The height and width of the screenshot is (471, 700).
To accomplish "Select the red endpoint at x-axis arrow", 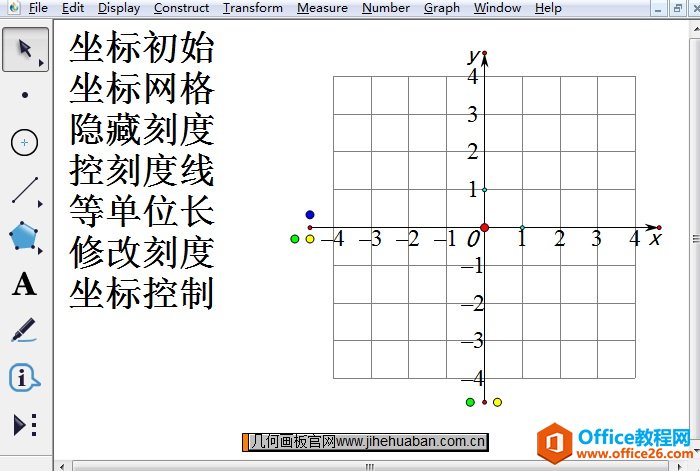I will [x=659, y=228].
